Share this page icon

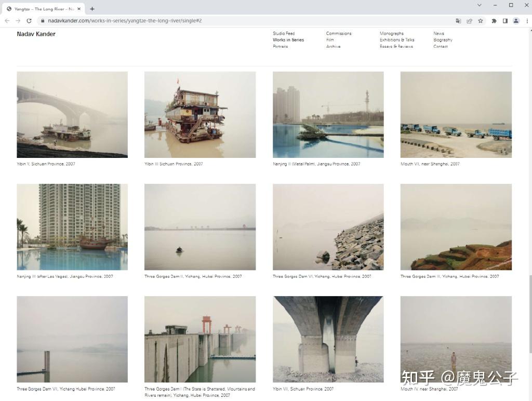470,21
